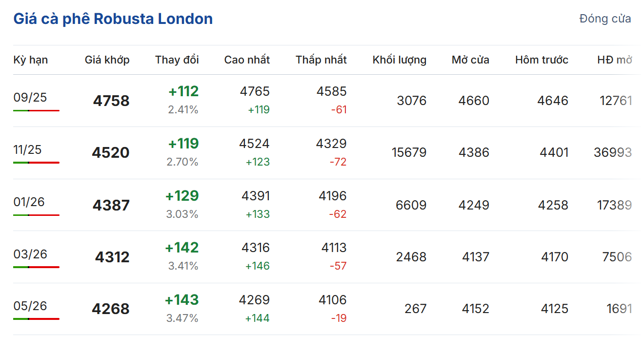Viewport: 644px width, 337px height.
Task: Click the Mở cửa column header
Action: pyautogui.click(x=470, y=60)
